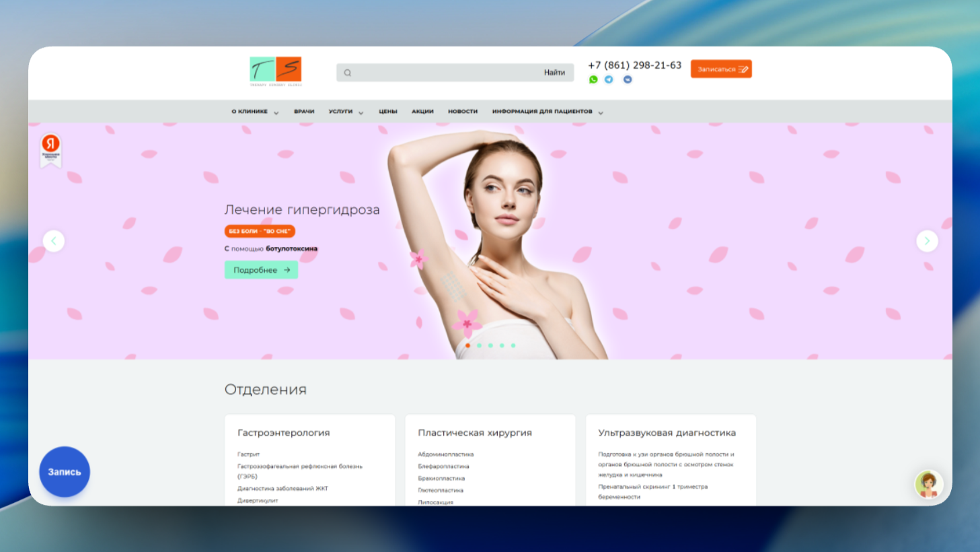Image resolution: width=980 pixels, height=552 pixels.
Task: Click the orange БЕЗ БОЛИ banner badge
Action: click(x=260, y=231)
